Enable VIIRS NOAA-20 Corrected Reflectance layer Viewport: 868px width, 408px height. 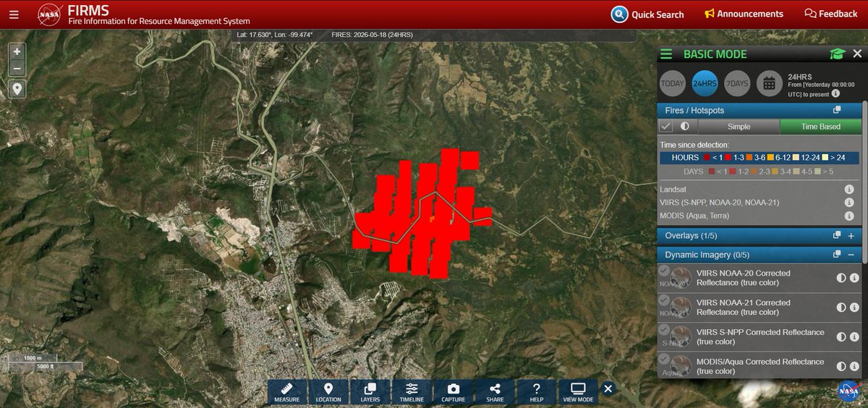coord(664,271)
